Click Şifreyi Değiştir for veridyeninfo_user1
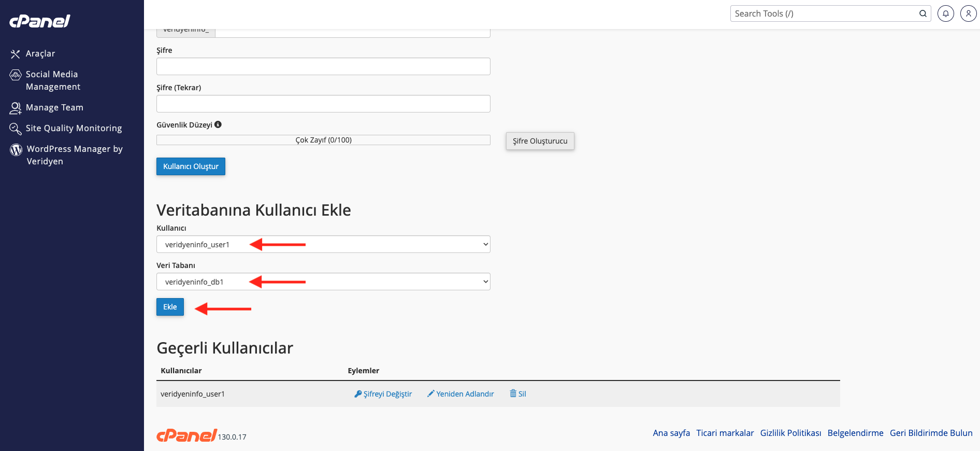Viewport: 980px width, 451px height. coord(383,394)
